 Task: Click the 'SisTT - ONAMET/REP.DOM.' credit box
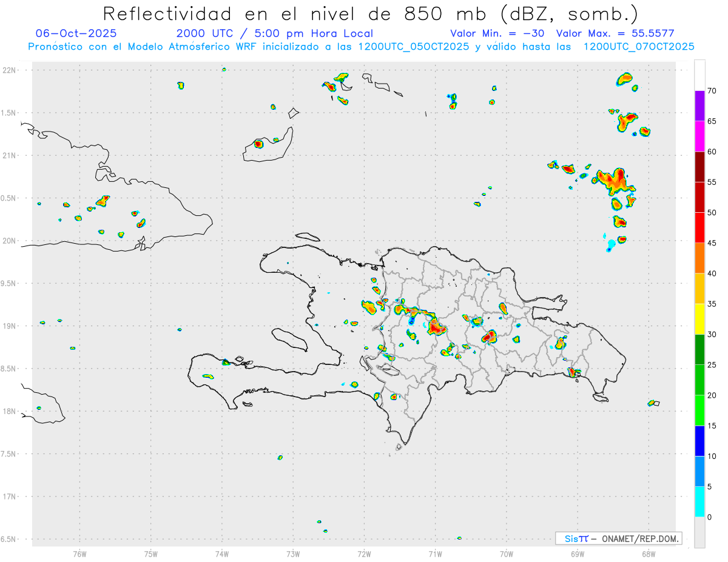[619, 538]
